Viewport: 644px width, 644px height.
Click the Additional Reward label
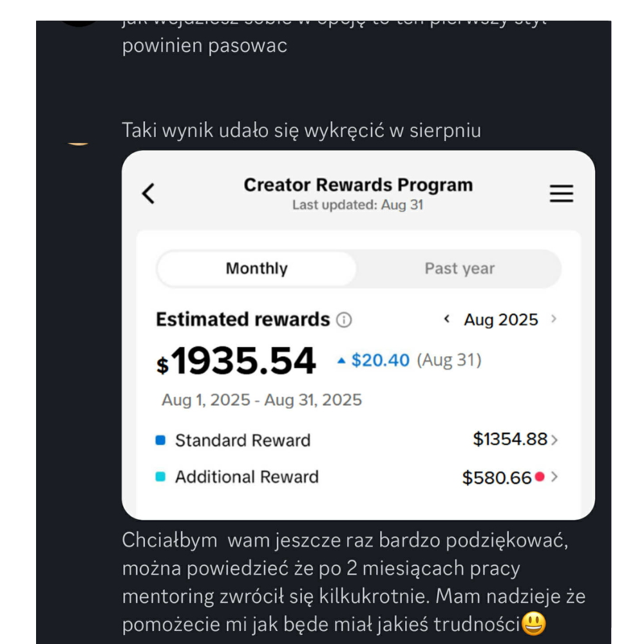[247, 477]
